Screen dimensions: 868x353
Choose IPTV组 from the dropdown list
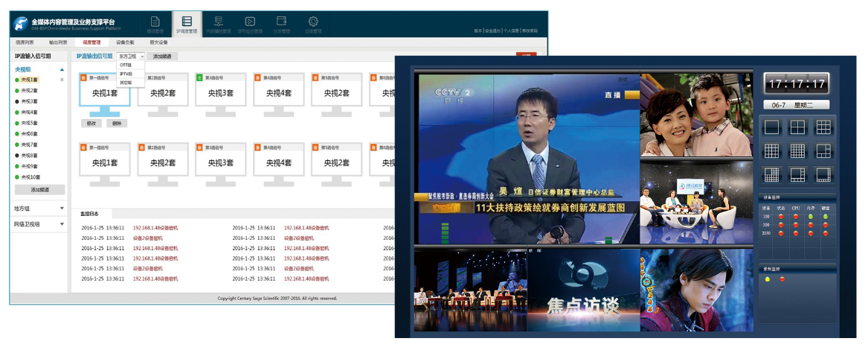click(126, 74)
